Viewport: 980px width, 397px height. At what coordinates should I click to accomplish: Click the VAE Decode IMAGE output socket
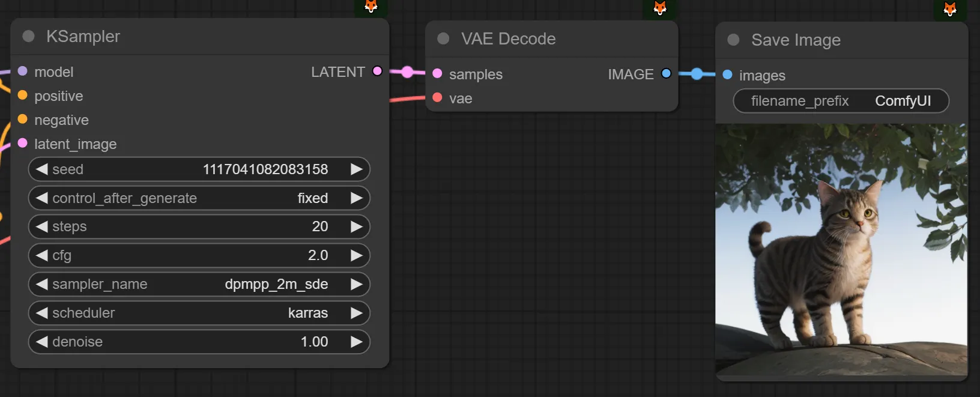pos(666,73)
